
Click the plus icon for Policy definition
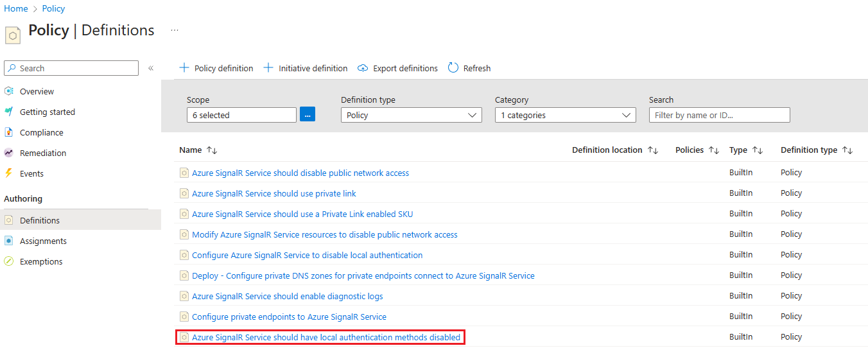(x=184, y=68)
